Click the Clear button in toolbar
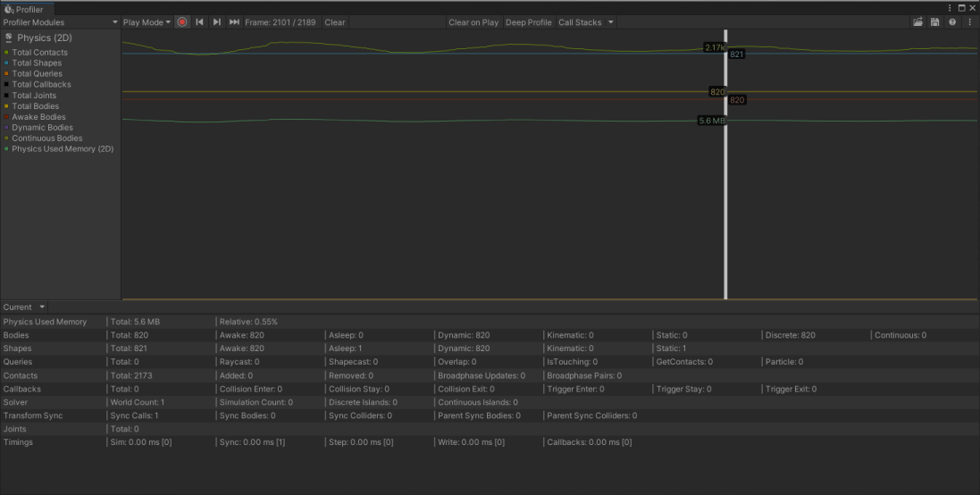The width and height of the screenshot is (980, 495). click(335, 22)
